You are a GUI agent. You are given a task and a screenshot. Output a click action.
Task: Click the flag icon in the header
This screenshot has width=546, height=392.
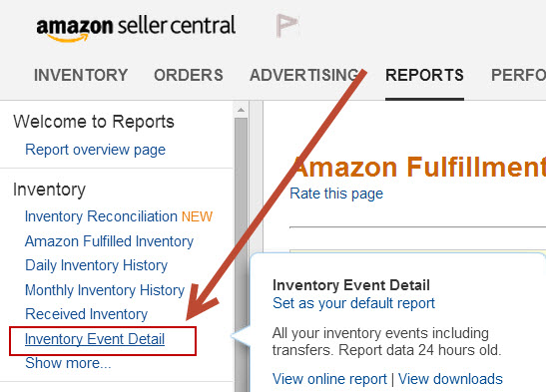(x=286, y=26)
